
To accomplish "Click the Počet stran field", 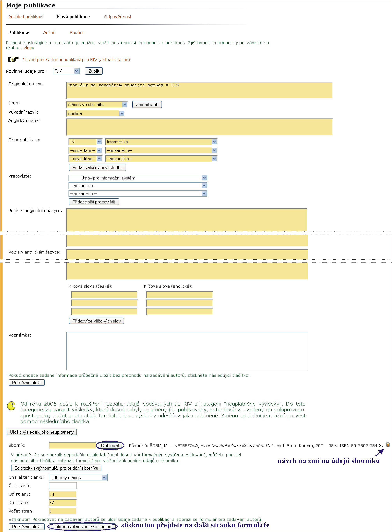I will [x=63, y=511].
